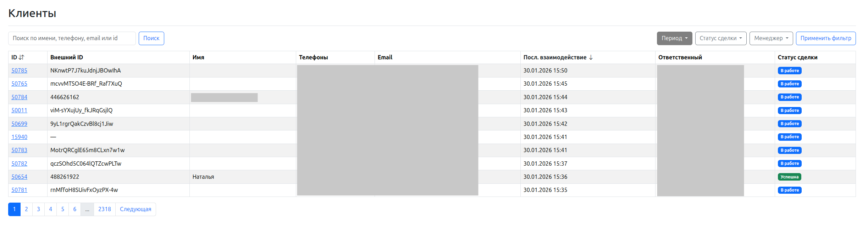The height and width of the screenshot is (225, 868).
Task: Open client ID 50785 link
Action: pyautogui.click(x=19, y=70)
